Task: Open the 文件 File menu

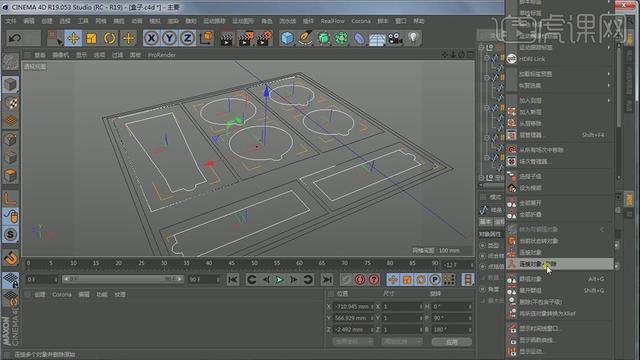Action: (11, 21)
